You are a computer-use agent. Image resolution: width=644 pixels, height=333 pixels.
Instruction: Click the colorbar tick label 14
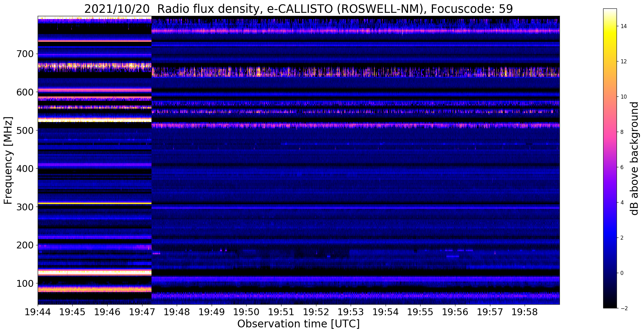[x=623, y=26]
